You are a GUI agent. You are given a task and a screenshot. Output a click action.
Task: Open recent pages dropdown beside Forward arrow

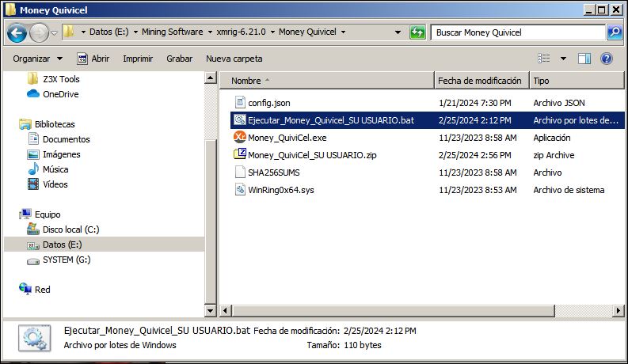tap(54, 32)
